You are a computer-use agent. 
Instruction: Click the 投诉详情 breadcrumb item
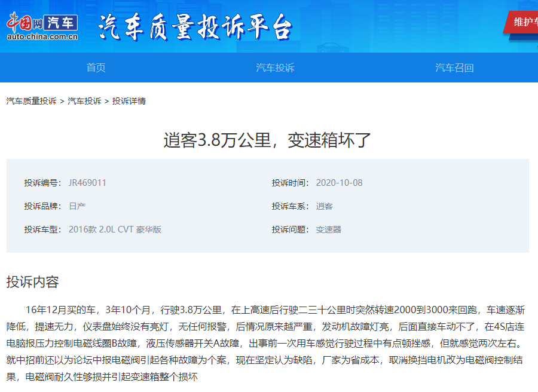pos(129,101)
